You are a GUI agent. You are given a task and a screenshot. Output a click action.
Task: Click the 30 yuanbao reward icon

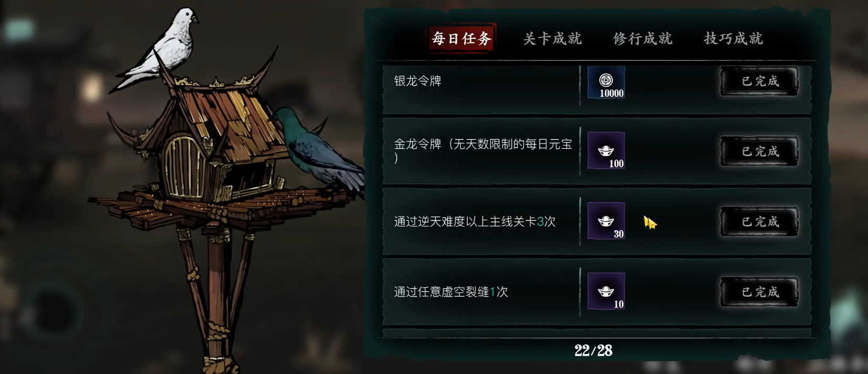[606, 221]
